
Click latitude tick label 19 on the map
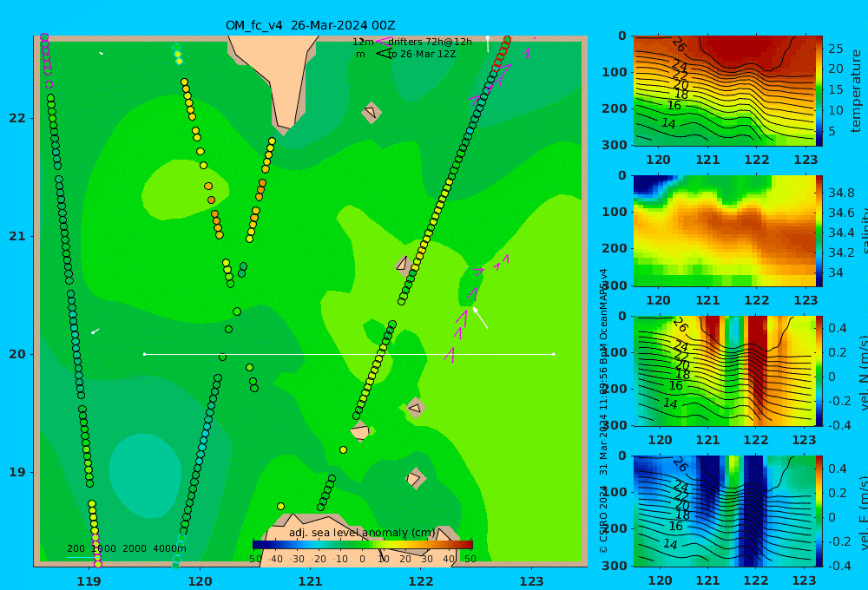coord(17,472)
